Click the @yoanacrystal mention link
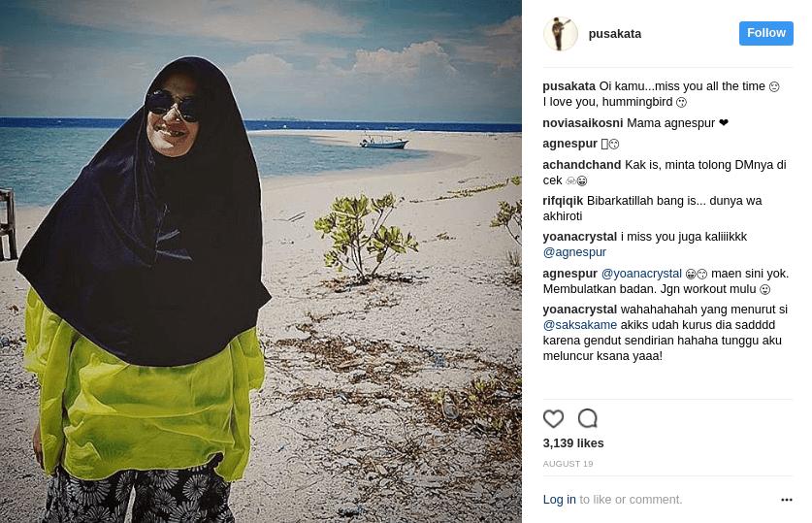 click(x=641, y=274)
